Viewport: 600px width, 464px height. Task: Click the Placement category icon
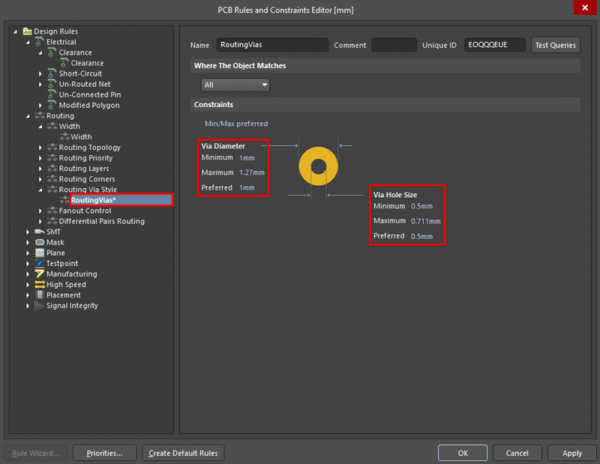[x=39, y=295]
